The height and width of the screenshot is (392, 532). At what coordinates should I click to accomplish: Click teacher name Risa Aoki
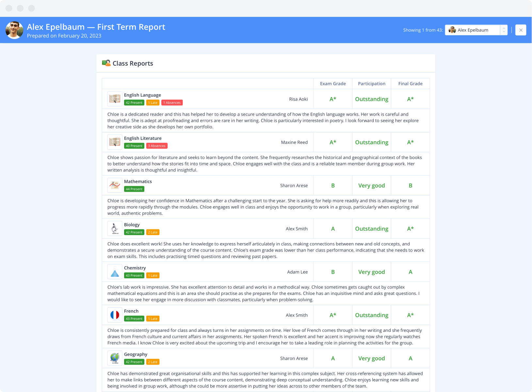298,99
